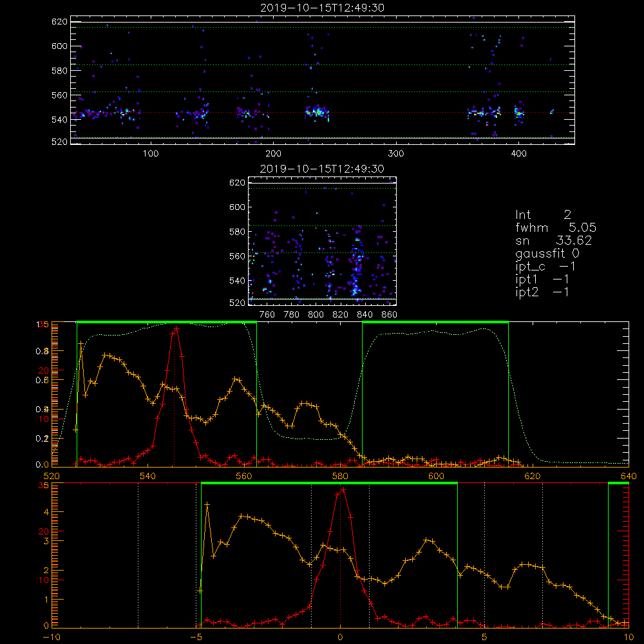644x644 pixels.
Task: Select the 'ipt2 -1' readout text
Action: click(x=542, y=292)
